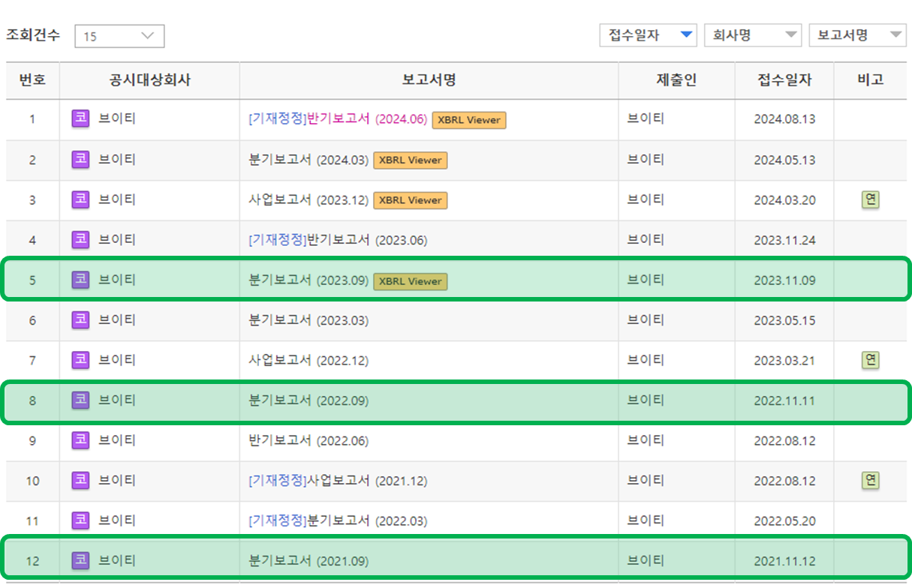Click 제출인 브이티 in row 7
Viewport: 912px width, 588px height.
(x=646, y=360)
